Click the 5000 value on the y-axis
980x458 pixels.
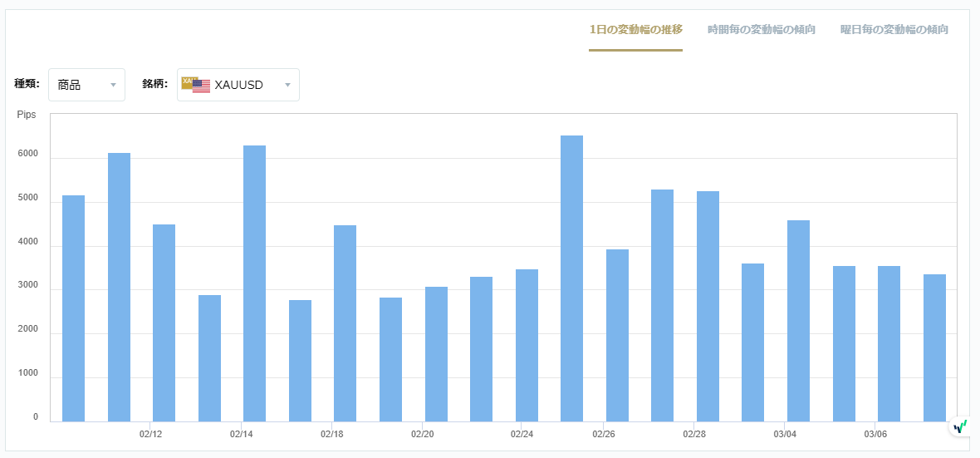[27, 199]
